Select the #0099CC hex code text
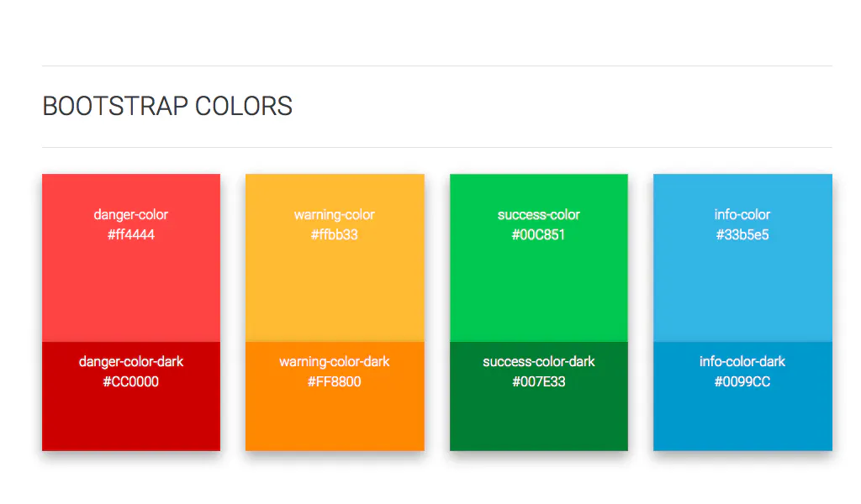The width and height of the screenshot is (861, 504). (x=742, y=381)
